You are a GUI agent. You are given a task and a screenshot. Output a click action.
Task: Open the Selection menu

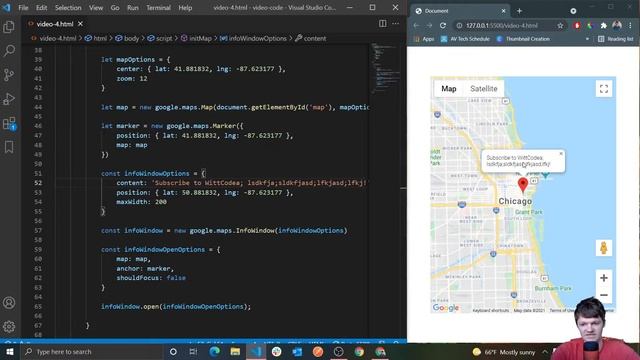(68, 8)
